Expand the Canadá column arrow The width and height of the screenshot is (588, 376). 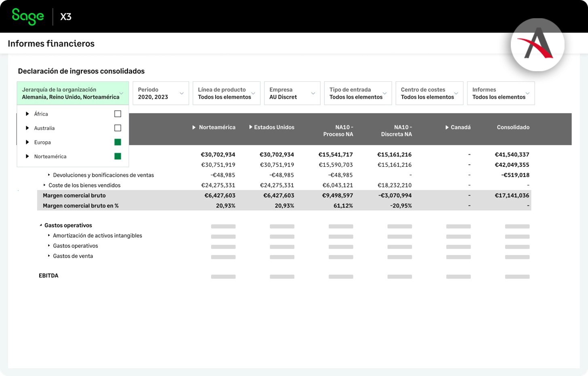(447, 127)
